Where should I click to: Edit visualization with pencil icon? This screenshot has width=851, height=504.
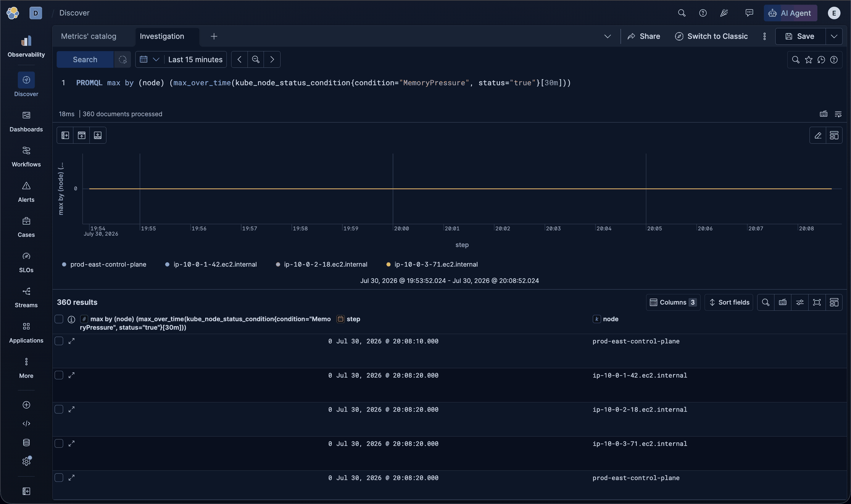[x=818, y=136]
